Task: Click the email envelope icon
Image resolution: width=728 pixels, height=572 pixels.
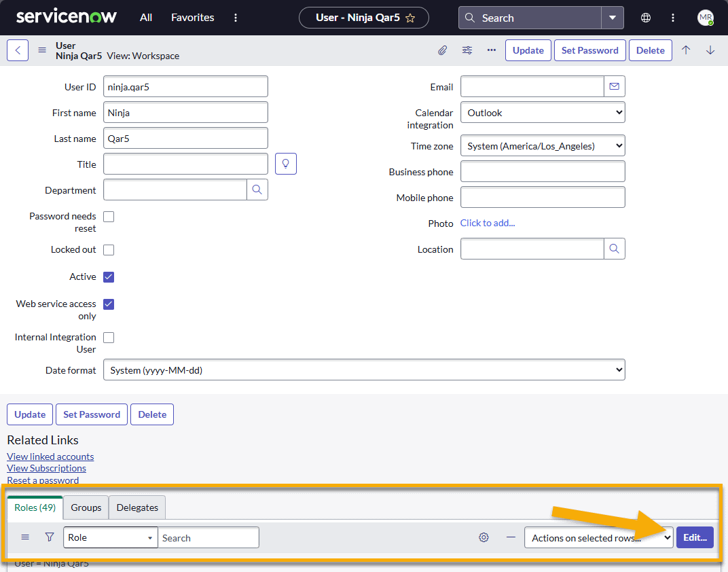Action: point(615,86)
